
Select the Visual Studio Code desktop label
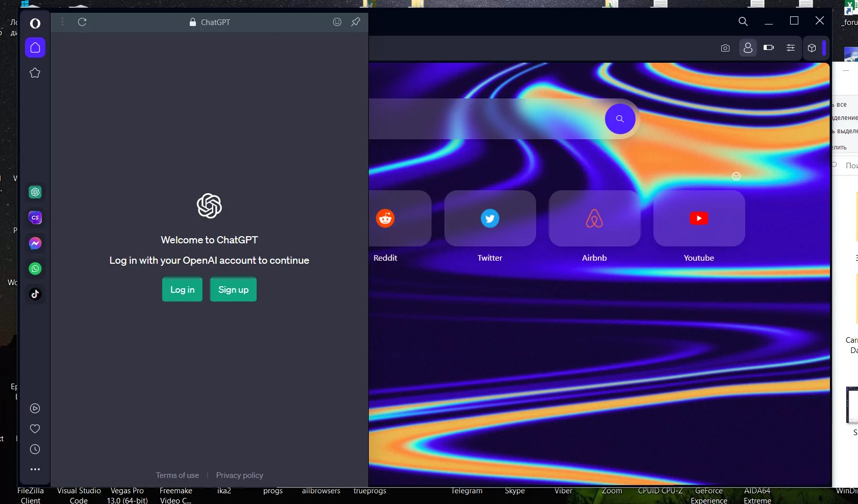(x=79, y=495)
